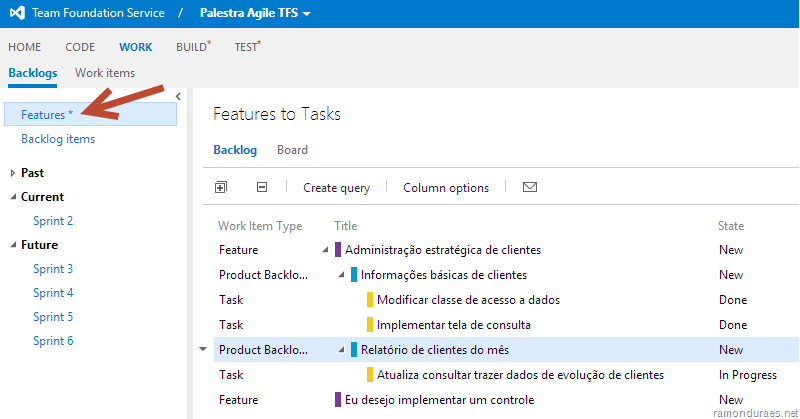Screen dimensions: 800x419
Task: Click the expand all plus icon
Action: tap(221, 187)
